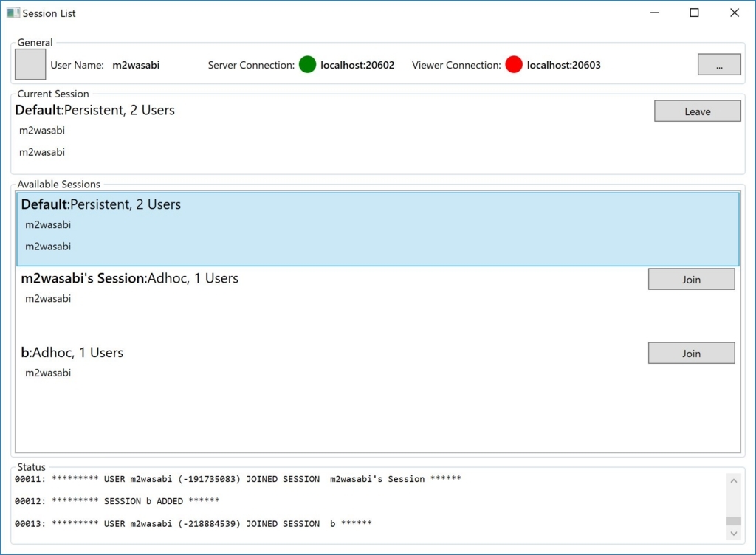Join m2wasabi's Session

[x=691, y=279]
